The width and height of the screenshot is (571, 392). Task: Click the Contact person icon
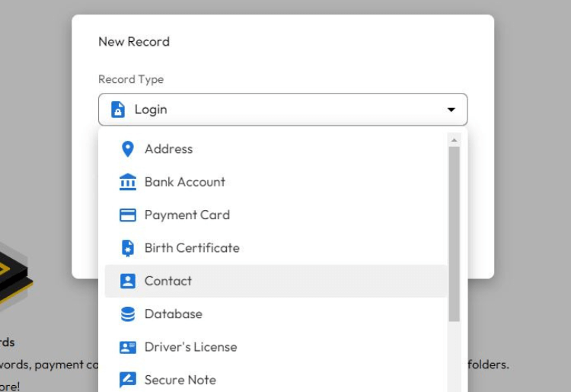127,281
